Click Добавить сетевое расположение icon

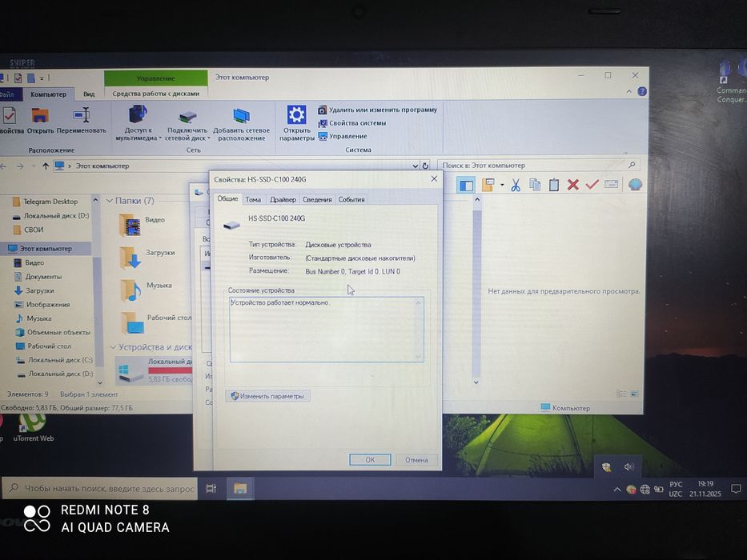click(241, 116)
